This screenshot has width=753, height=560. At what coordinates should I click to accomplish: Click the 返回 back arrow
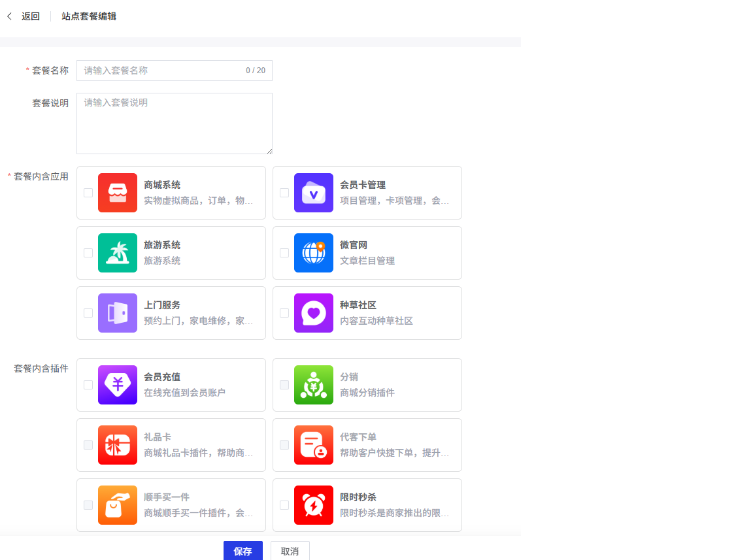coord(10,16)
